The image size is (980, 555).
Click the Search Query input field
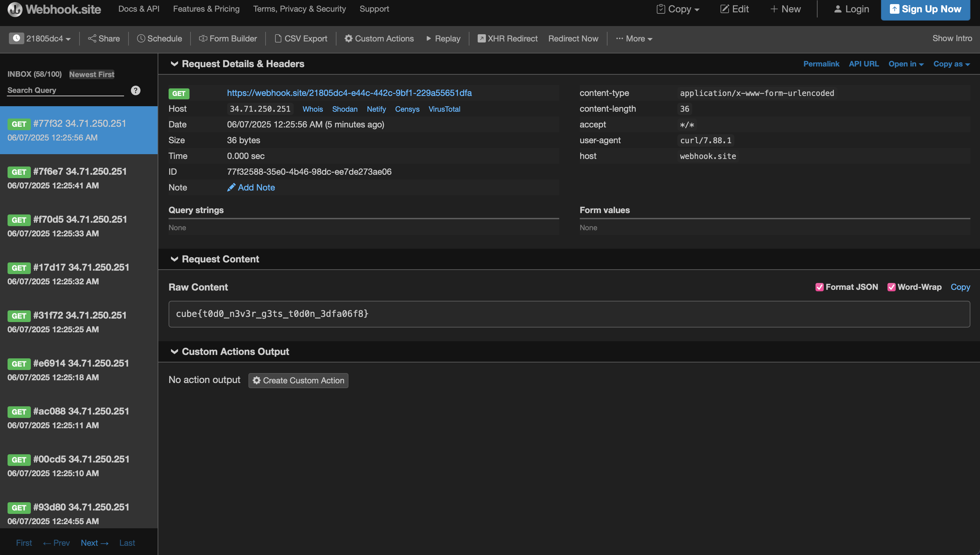tap(65, 90)
